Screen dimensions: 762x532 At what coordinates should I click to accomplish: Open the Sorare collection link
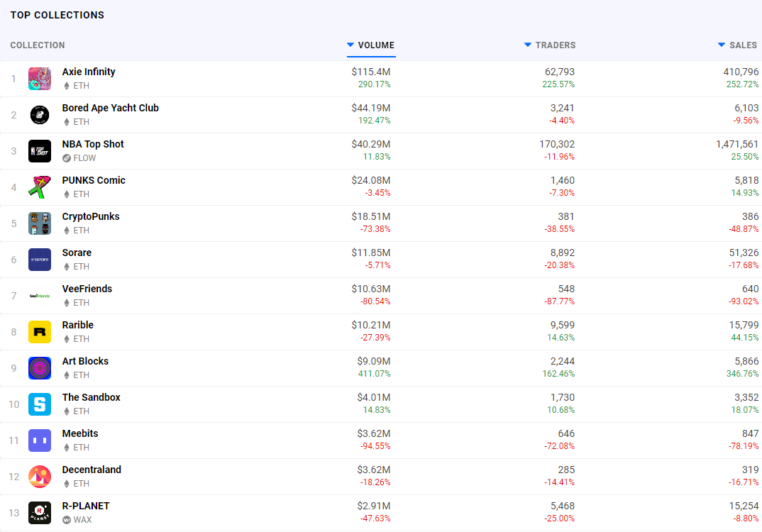[77, 253]
